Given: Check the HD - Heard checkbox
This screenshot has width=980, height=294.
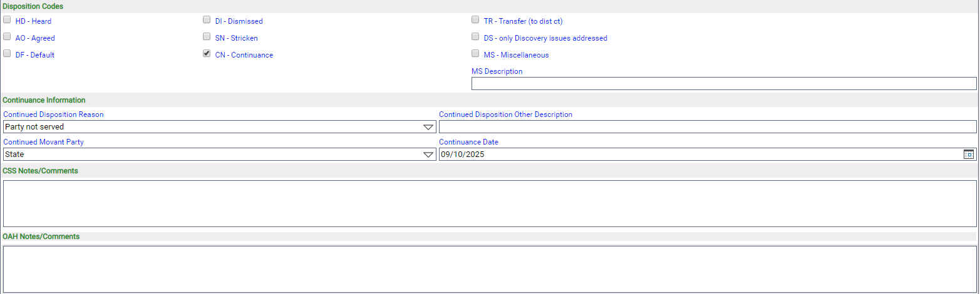Looking at the screenshot, I should (7, 20).
